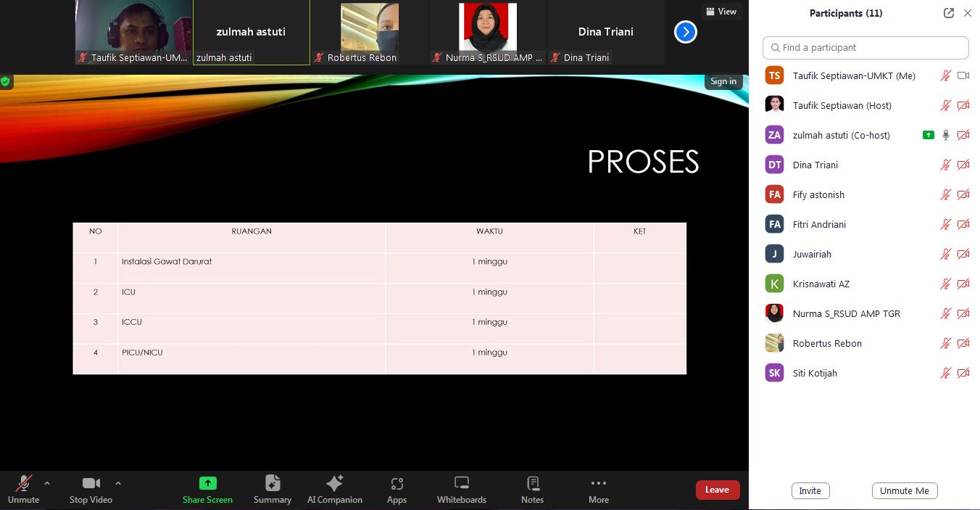Click the Invite button
This screenshot has width=980, height=510.
click(810, 491)
